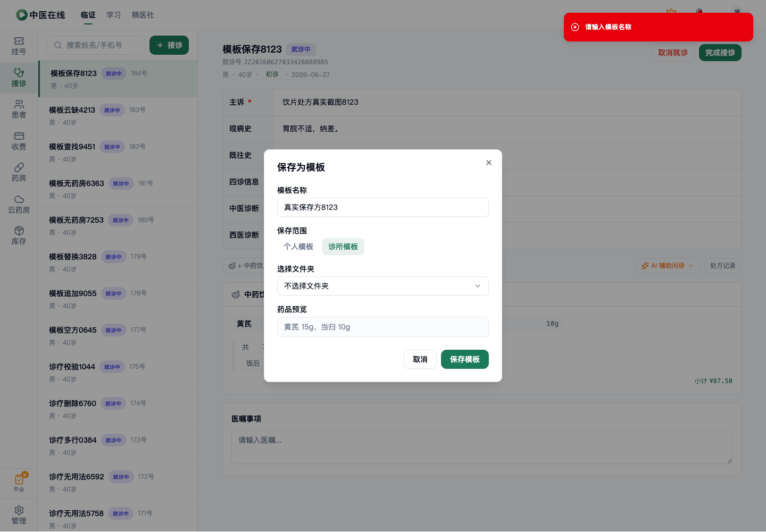This screenshot has width=766, height=532.
Task: Switch to the 学习 top tab
Action: click(x=114, y=15)
